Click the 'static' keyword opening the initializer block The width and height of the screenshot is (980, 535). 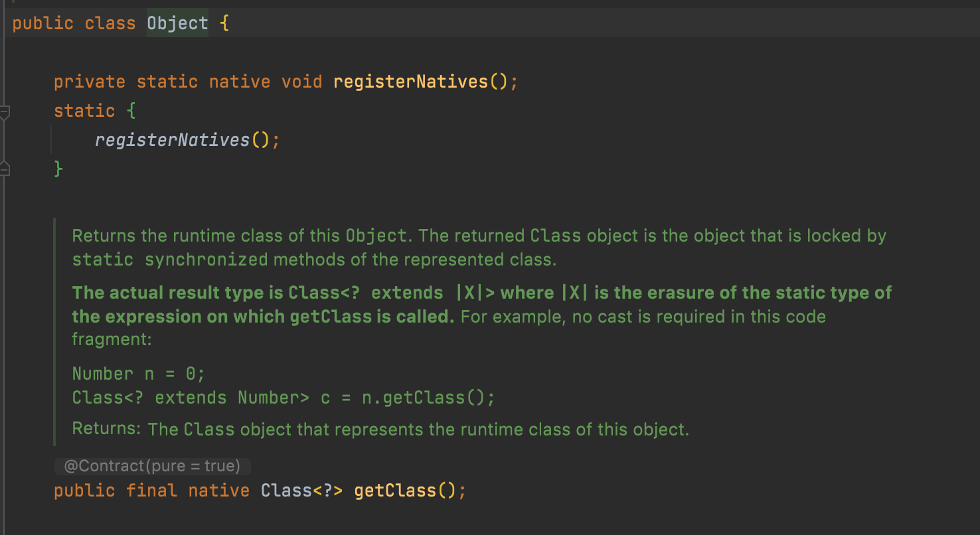84,111
